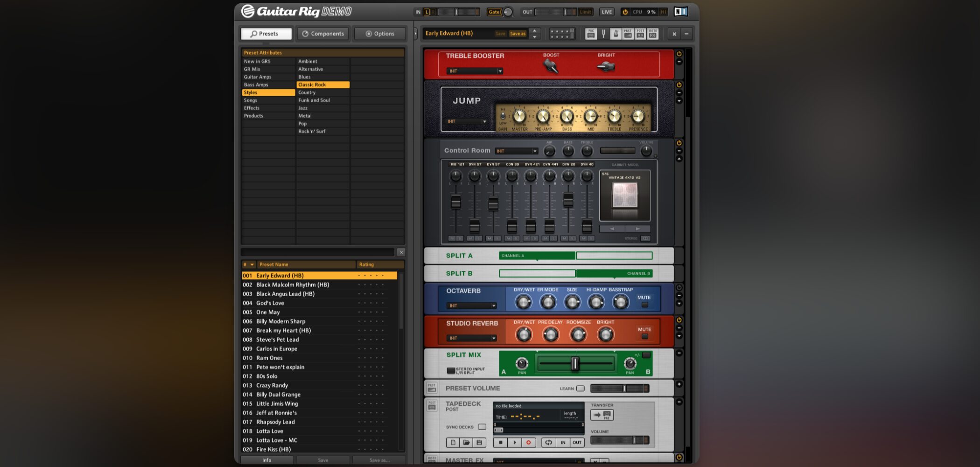Click the LIVE button
980x467 pixels.
click(607, 12)
